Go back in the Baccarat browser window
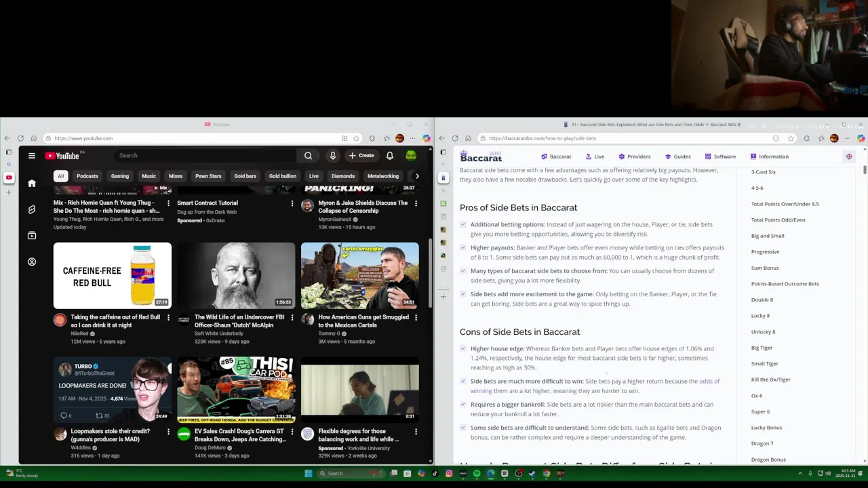The image size is (868, 488). (442, 138)
